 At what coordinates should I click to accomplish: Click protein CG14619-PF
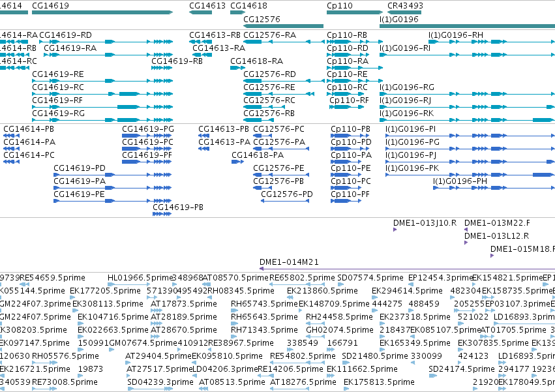pyautogui.click(x=147, y=162)
